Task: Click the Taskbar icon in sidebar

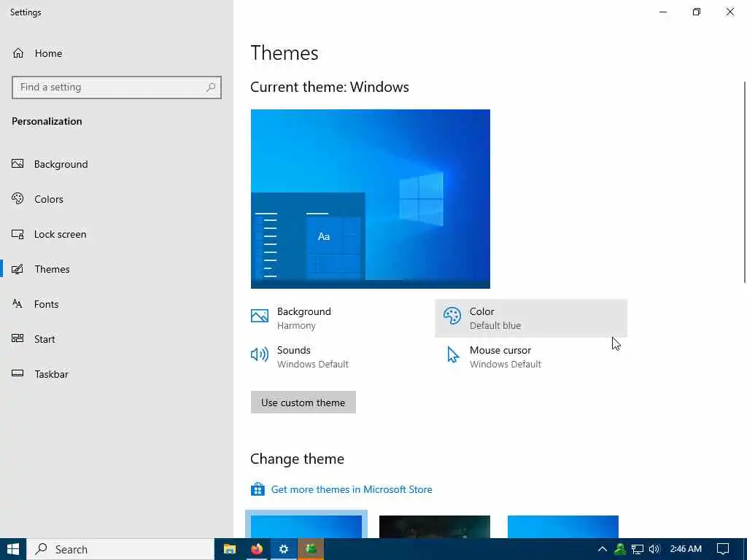Action: pyautogui.click(x=18, y=373)
